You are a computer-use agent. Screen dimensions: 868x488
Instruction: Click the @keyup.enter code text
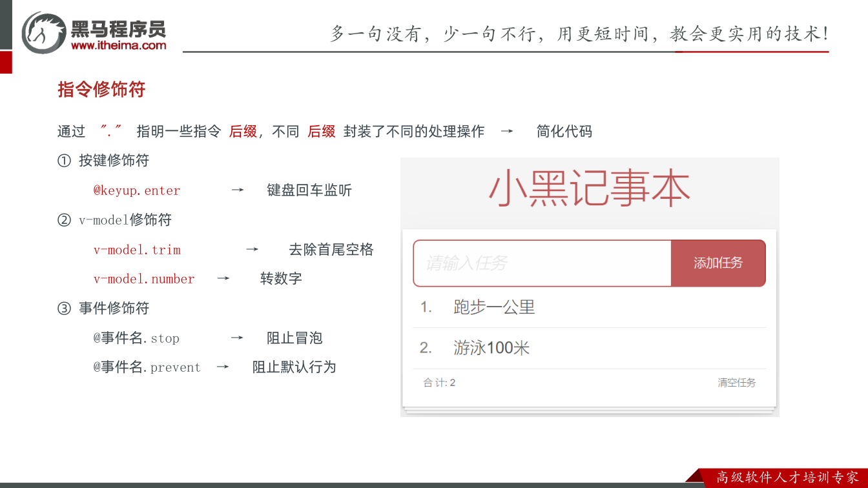(137, 191)
